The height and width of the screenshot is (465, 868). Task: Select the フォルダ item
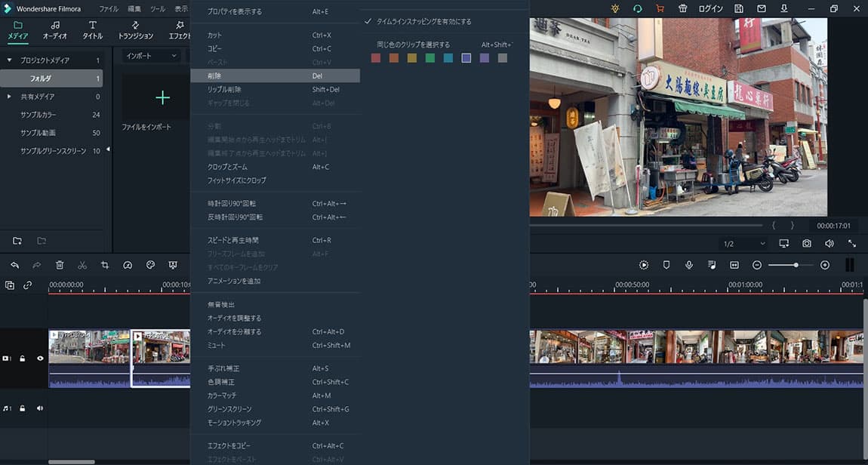51,79
